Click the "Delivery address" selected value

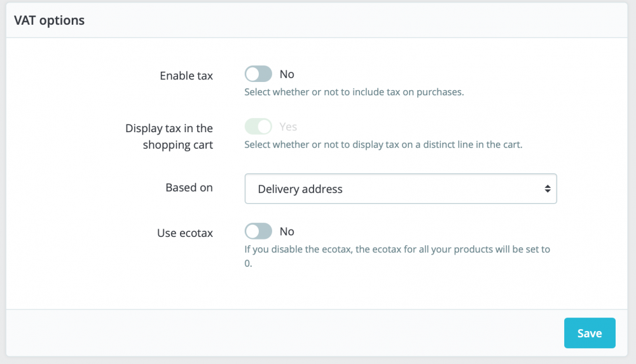(300, 189)
